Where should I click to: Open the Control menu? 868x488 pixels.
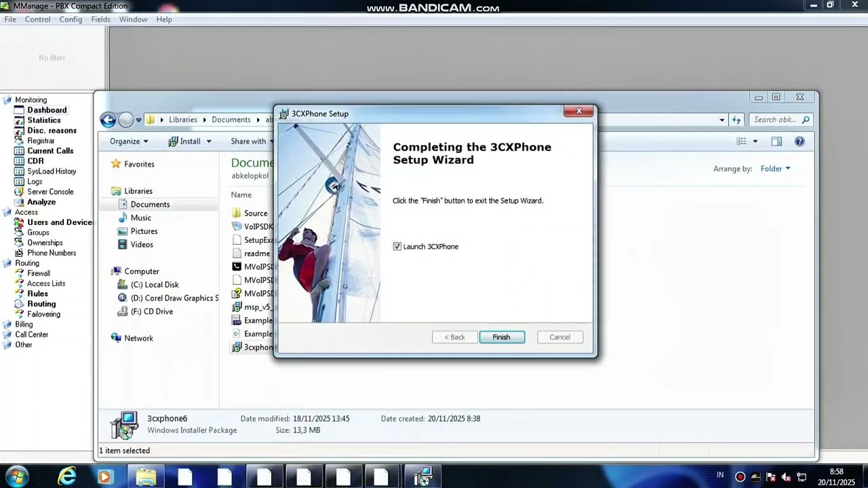point(37,19)
